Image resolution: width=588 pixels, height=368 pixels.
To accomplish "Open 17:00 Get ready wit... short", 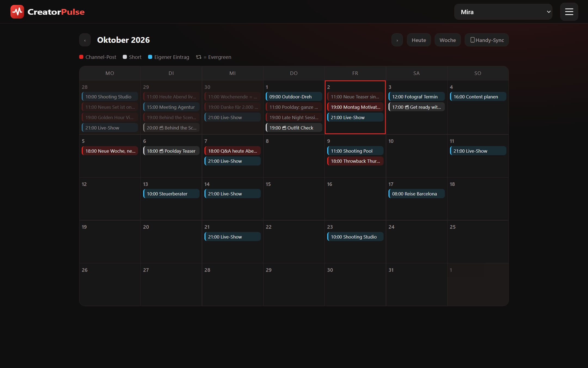I will click(416, 107).
